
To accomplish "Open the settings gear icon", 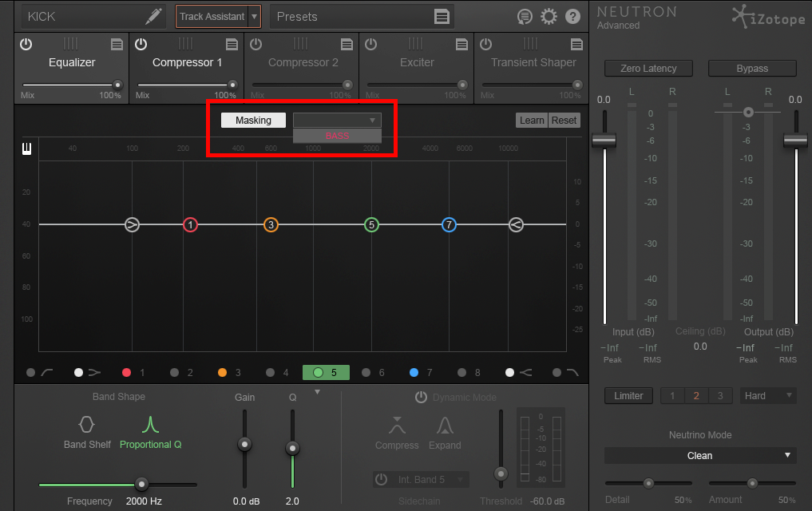I will tap(549, 17).
